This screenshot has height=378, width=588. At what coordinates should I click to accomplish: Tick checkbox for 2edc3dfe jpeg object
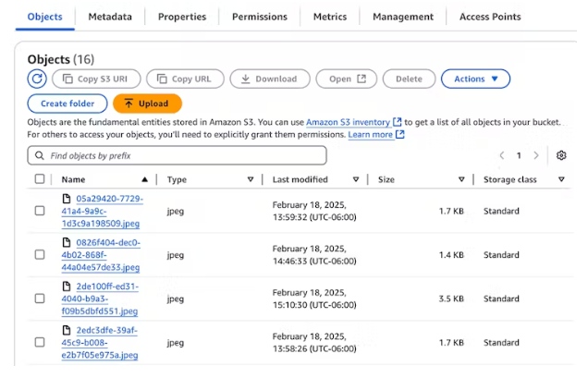coord(40,342)
